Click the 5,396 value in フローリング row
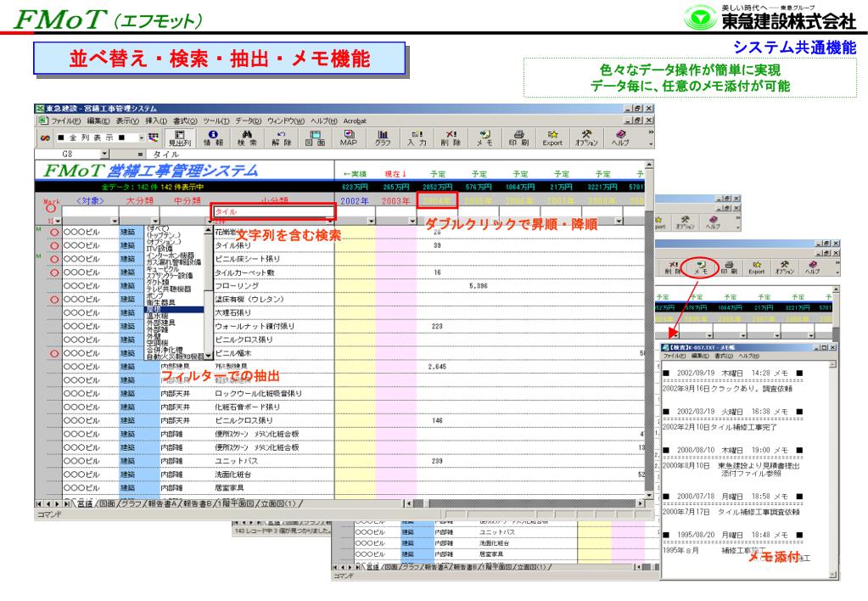Screen dimensions: 868x601 (x=479, y=286)
